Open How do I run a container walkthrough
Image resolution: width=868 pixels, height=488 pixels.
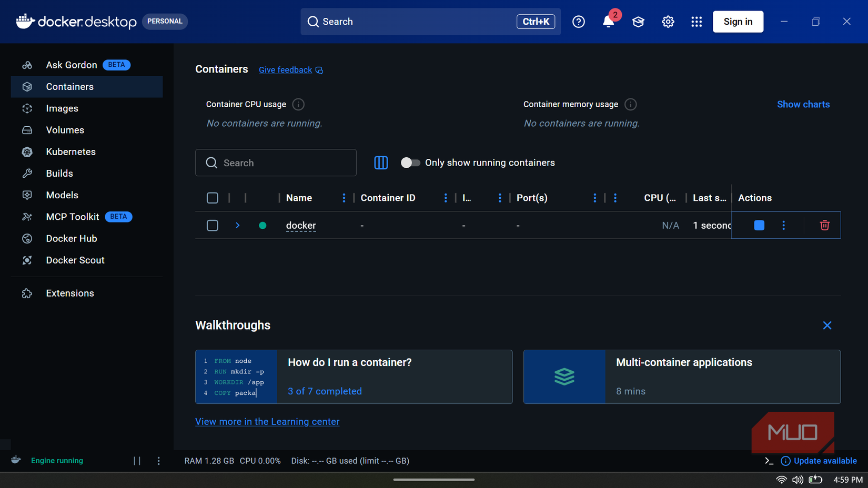coord(354,377)
